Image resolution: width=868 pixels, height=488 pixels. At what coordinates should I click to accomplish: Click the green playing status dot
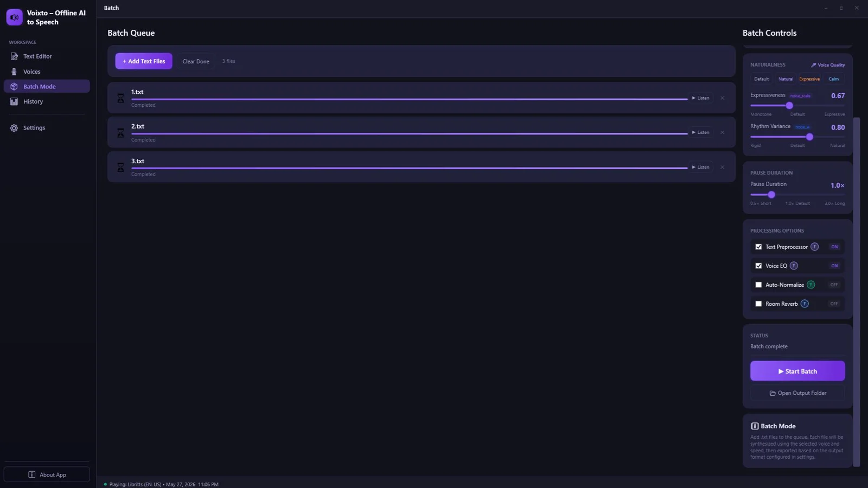click(x=105, y=484)
